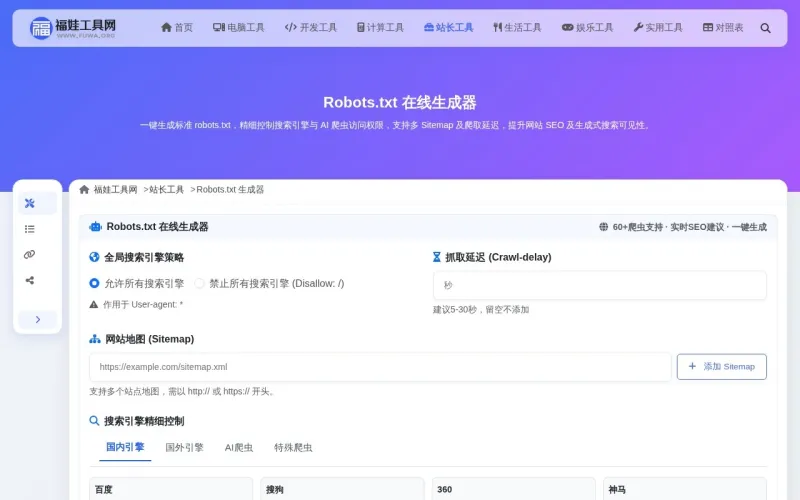Focus the Crawl-delay 秒 input field
The height and width of the screenshot is (500, 800).
tap(599, 285)
